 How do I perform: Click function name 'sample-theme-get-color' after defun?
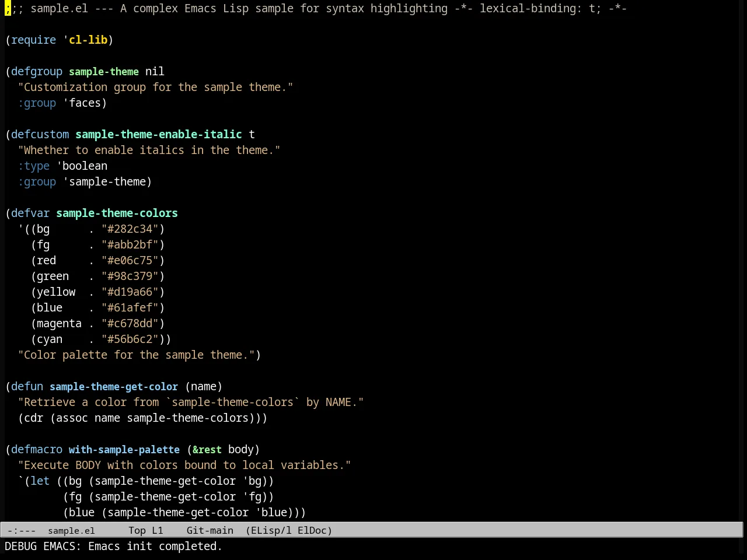click(114, 386)
